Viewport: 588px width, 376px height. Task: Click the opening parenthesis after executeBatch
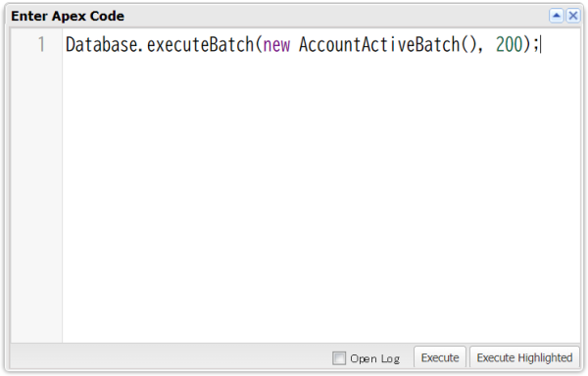[x=259, y=45]
